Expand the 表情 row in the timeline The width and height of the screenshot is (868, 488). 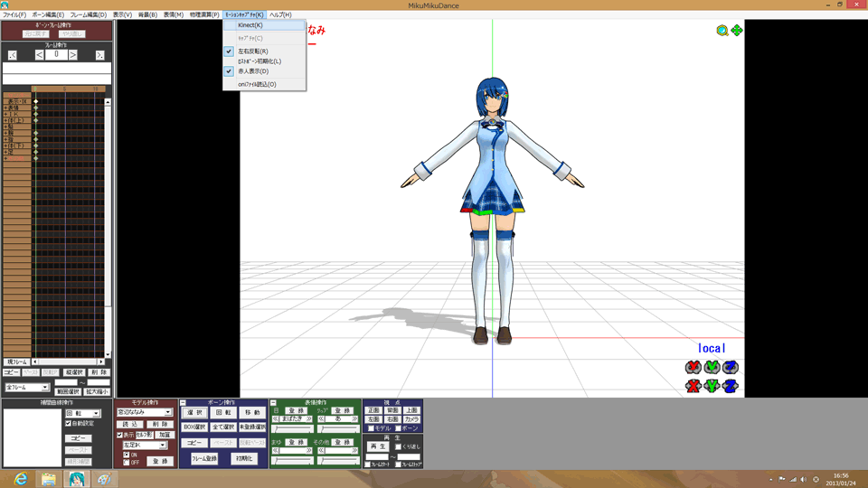pyautogui.click(x=5, y=108)
